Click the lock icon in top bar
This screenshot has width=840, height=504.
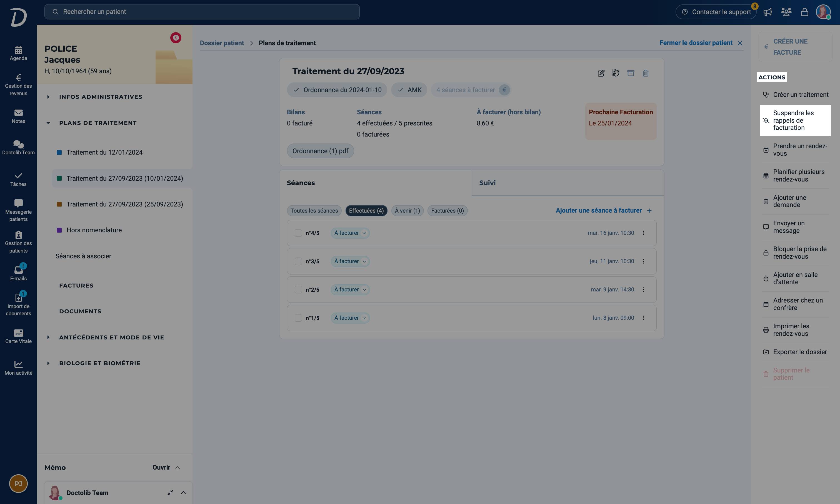(x=804, y=12)
